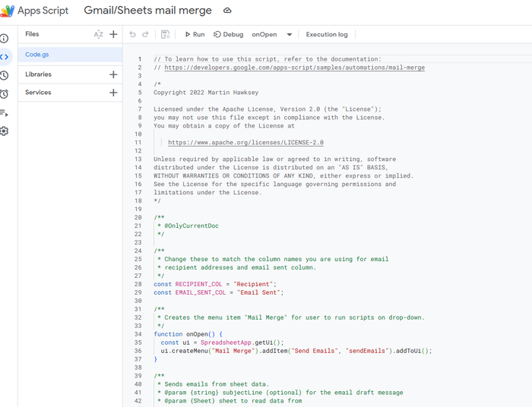Click the cloud saved status icon
Viewport: 532px width, 407px height.
tap(227, 11)
